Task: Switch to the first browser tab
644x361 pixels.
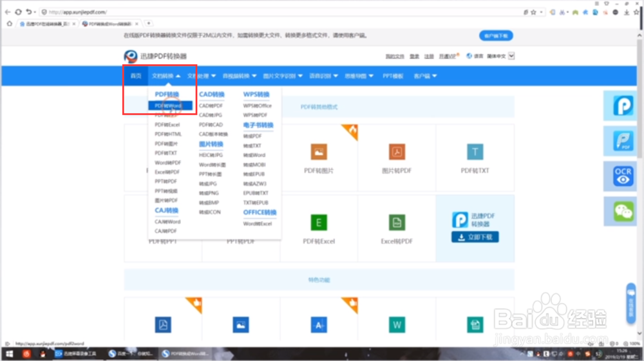Action: [47, 24]
